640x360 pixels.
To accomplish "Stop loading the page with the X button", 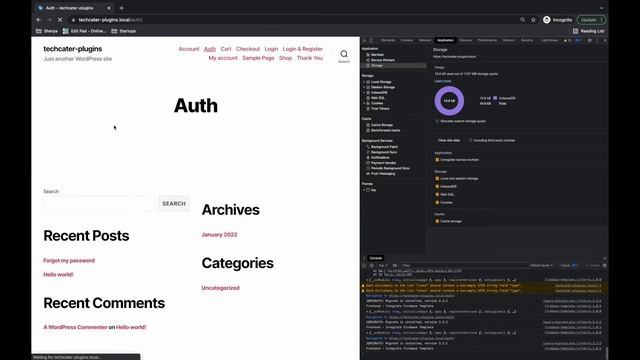I will pos(60,20).
